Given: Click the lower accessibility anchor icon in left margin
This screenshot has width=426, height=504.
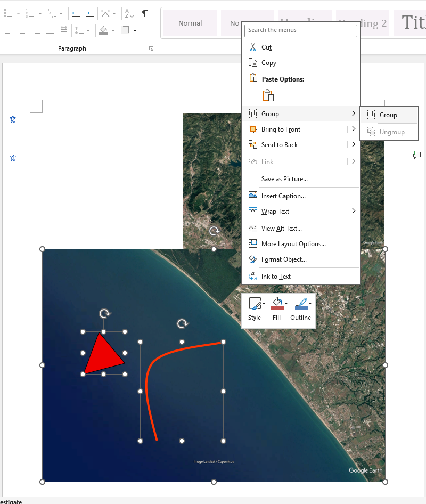Looking at the screenshot, I should tap(13, 158).
